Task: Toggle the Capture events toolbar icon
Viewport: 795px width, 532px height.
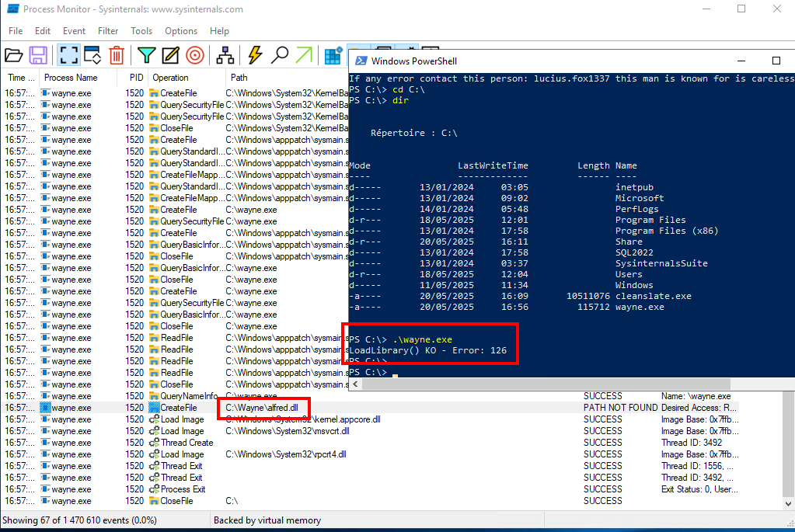Action: pyautogui.click(x=68, y=55)
